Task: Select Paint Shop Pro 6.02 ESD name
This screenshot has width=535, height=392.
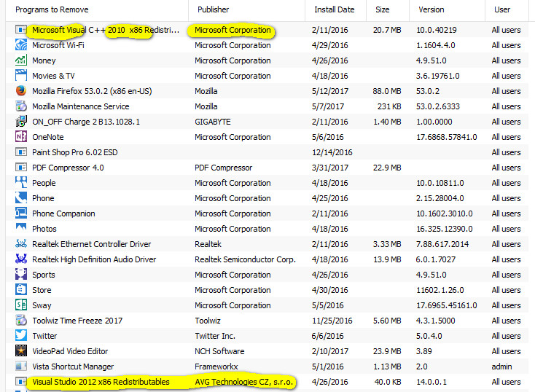Action: (75, 152)
